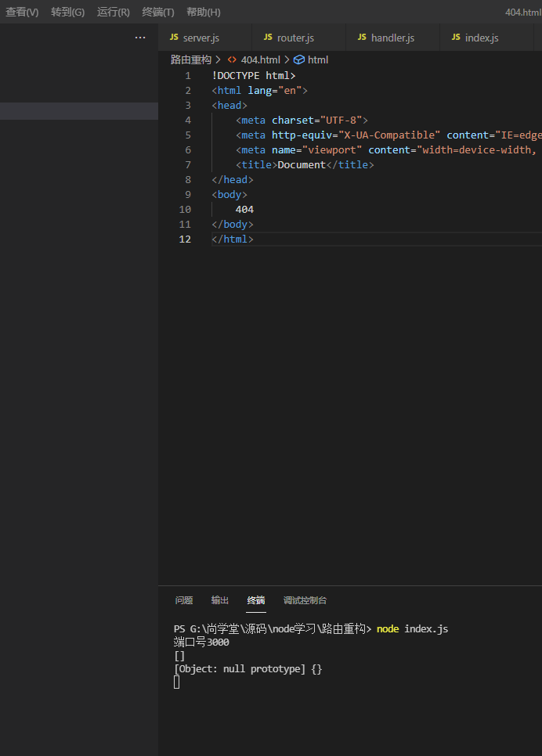Switch to the 终端 panel tab

[x=256, y=600]
